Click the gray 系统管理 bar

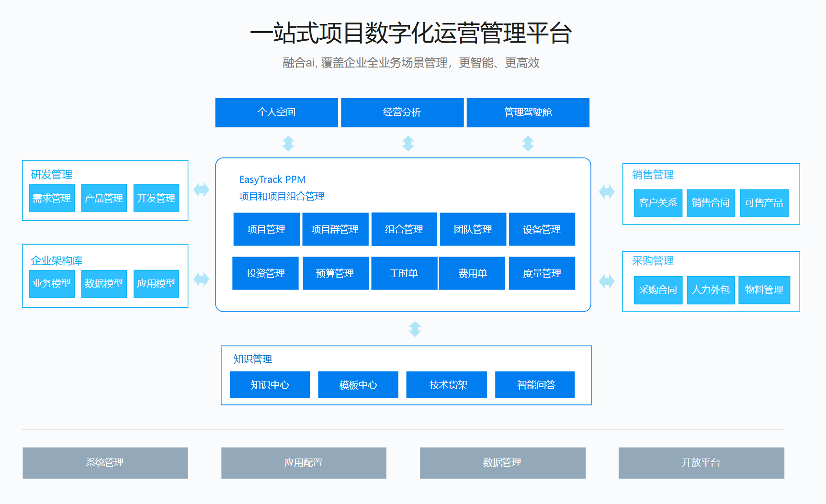point(105,463)
